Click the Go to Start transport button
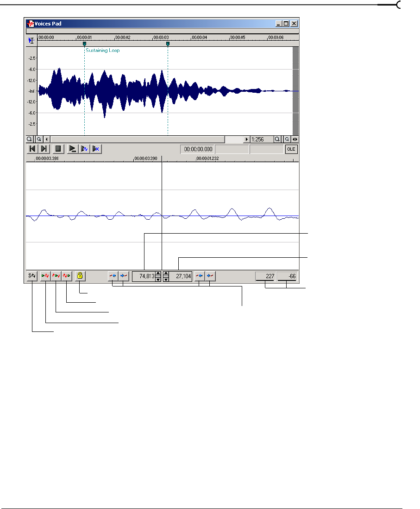Viewport: 420px width, 509px height. pos(32,149)
